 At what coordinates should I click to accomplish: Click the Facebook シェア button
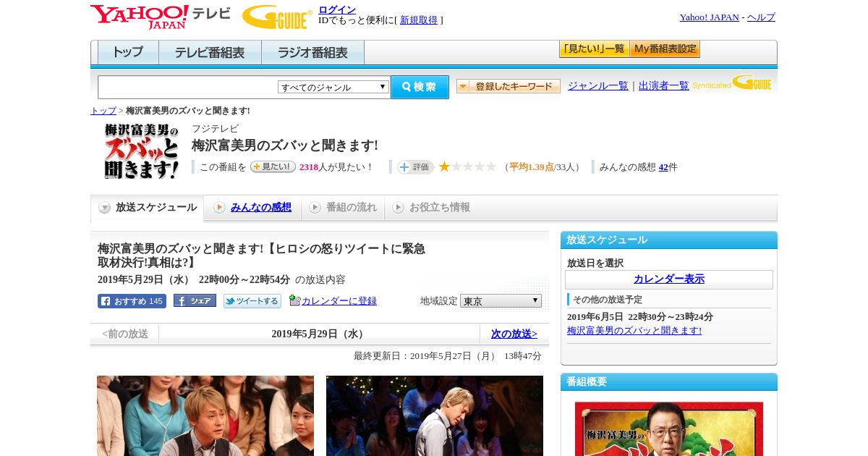[x=195, y=301]
